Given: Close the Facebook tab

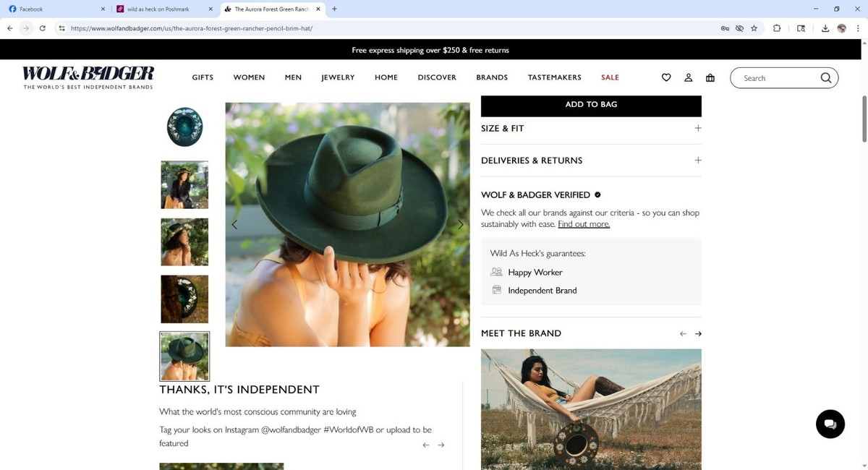Looking at the screenshot, I should (x=102, y=9).
